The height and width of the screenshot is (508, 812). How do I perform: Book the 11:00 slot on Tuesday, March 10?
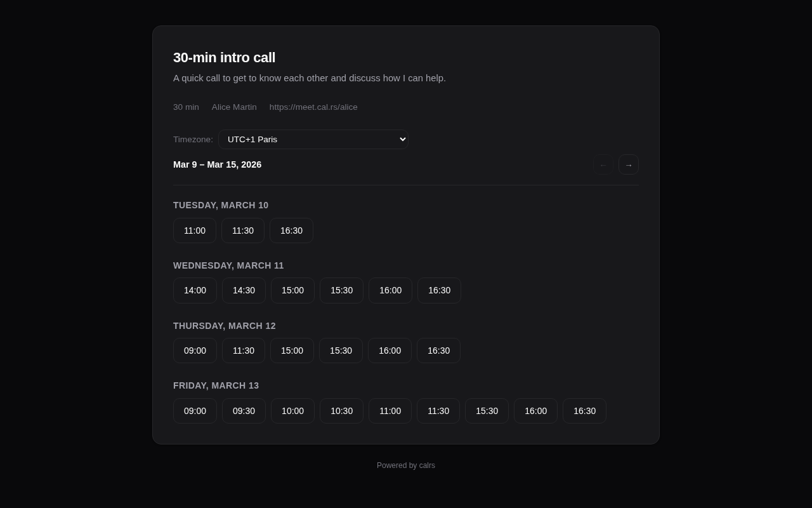coord(195,231)
